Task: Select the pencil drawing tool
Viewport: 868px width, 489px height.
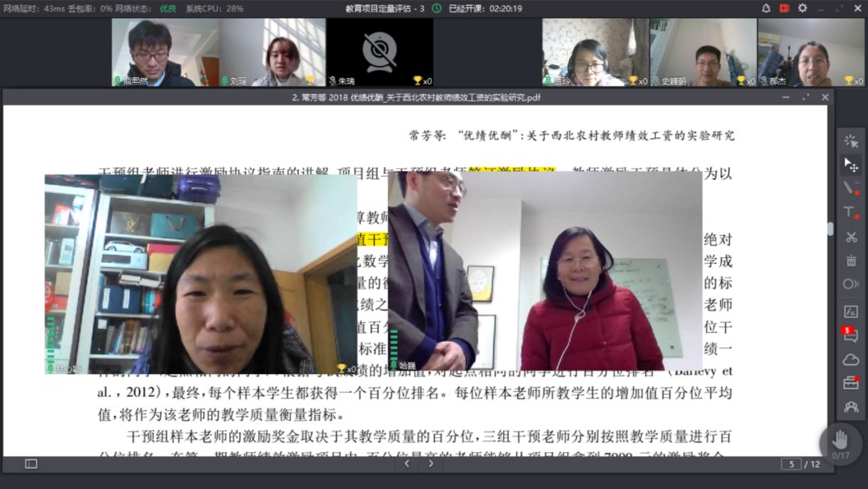Action: 850,187
